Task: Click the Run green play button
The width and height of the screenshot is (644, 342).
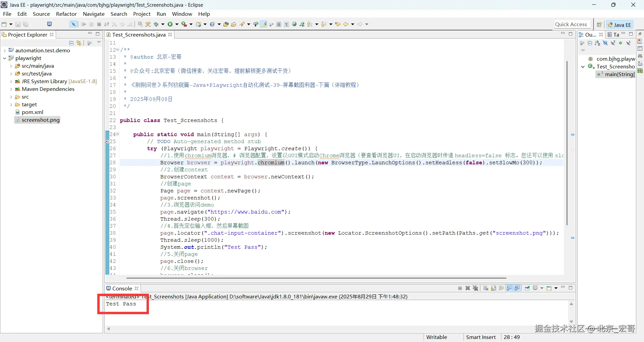Action: (170, 24)
